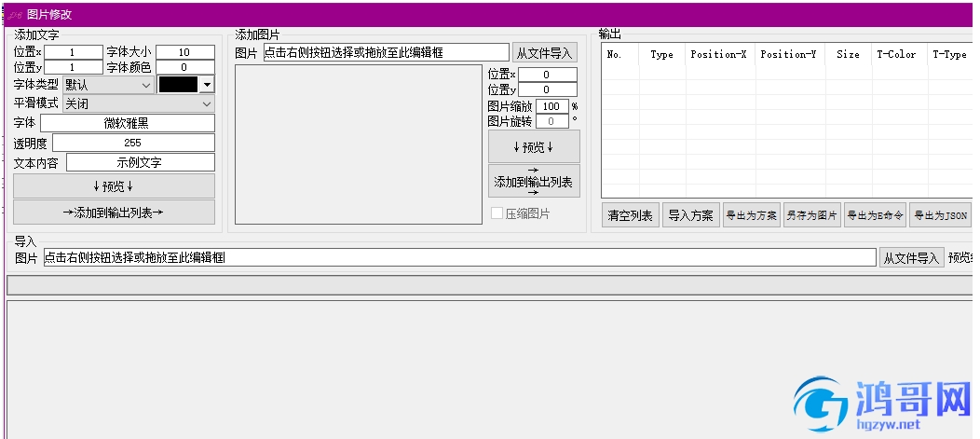Click the Type column header
980x439 pixels.
point(662,54)
